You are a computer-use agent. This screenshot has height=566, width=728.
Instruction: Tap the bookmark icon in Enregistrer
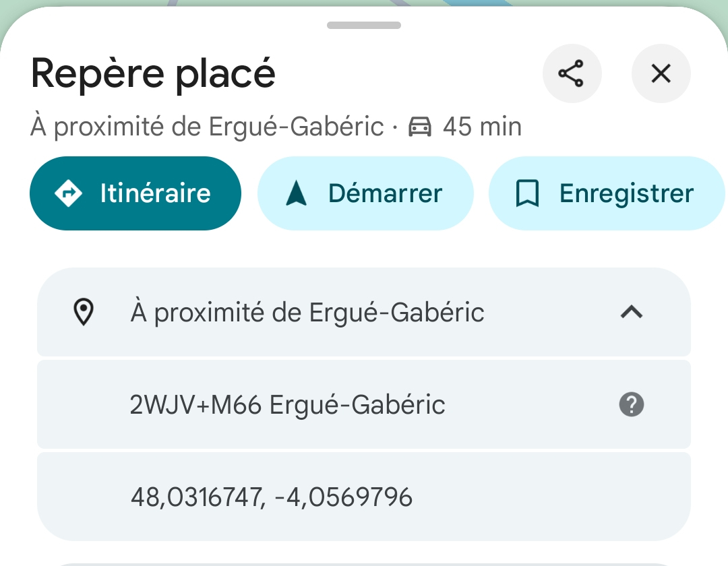[526, 194]
